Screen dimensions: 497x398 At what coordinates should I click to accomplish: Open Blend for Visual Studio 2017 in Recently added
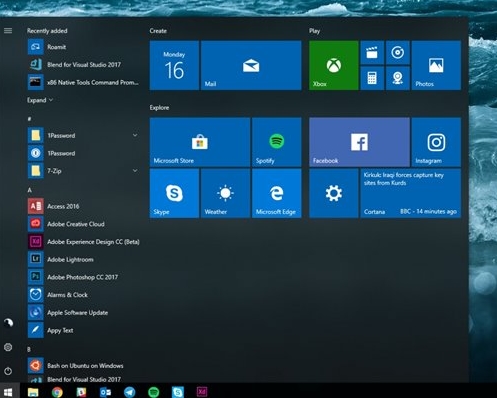click(x=83, y=65)
